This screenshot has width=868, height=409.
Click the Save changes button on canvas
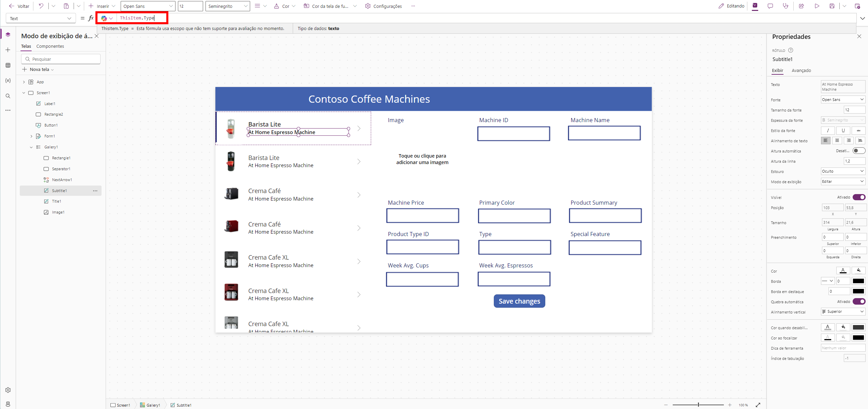tap(519, 301)
